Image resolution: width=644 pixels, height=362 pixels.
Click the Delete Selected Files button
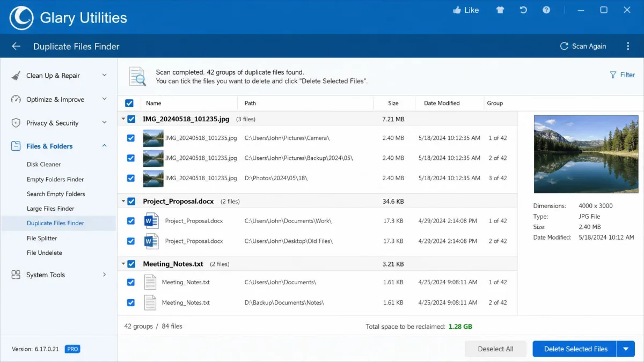575,349
